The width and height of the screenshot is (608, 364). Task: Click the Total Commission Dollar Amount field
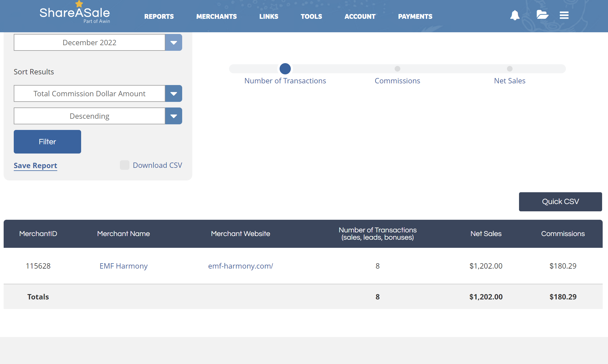click(x=90, y=93)
